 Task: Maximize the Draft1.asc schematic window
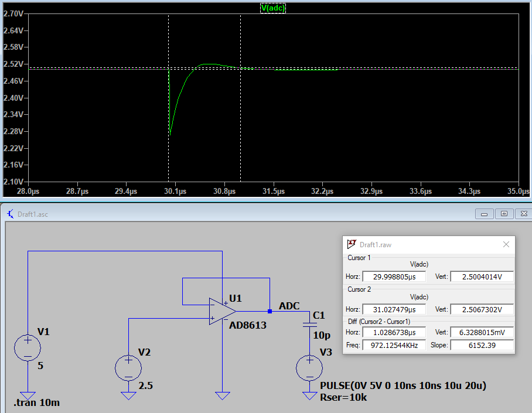504,214
